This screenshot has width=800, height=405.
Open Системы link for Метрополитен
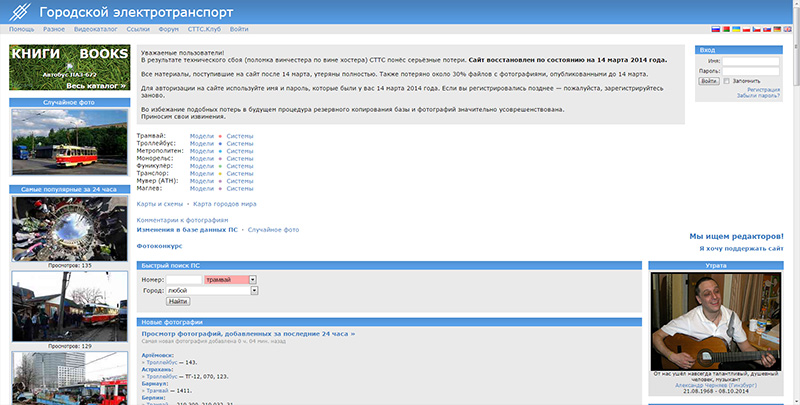click(x=240, y=151)
